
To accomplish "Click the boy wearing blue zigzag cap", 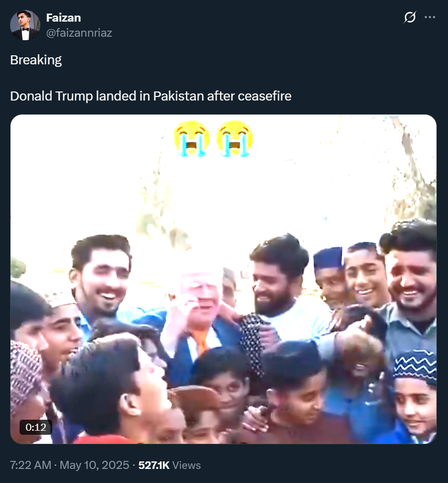I will [415, 398].
